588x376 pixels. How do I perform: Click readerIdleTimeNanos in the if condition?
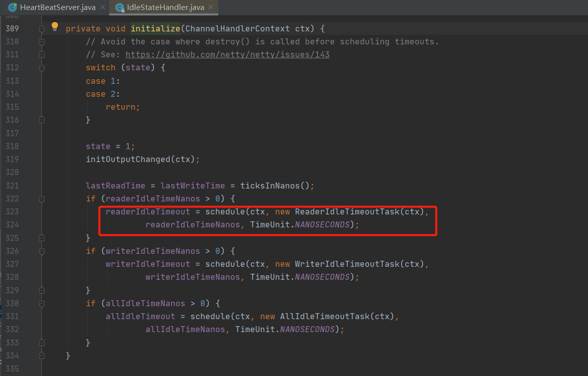(x=152, y=198)
